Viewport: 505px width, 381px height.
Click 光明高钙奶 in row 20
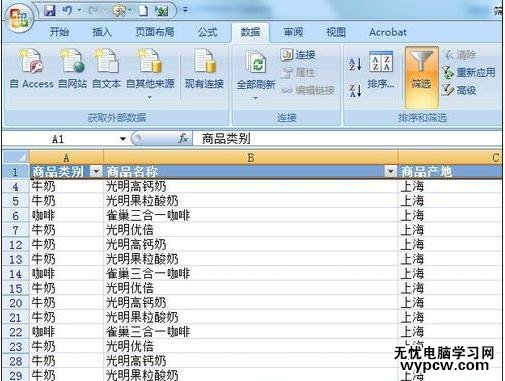[251, 303]
